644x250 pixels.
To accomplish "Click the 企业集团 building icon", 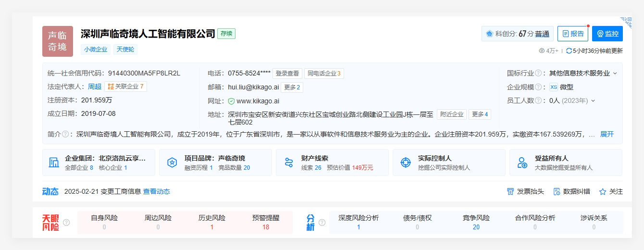I will [54, 162].
